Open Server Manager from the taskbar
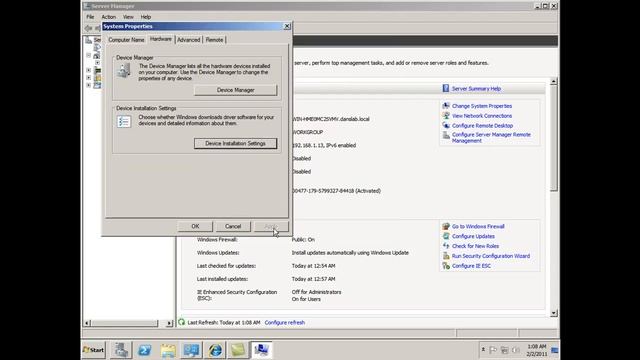The height and width of the screenshot is (360, 640). click(x=121, y=350)
